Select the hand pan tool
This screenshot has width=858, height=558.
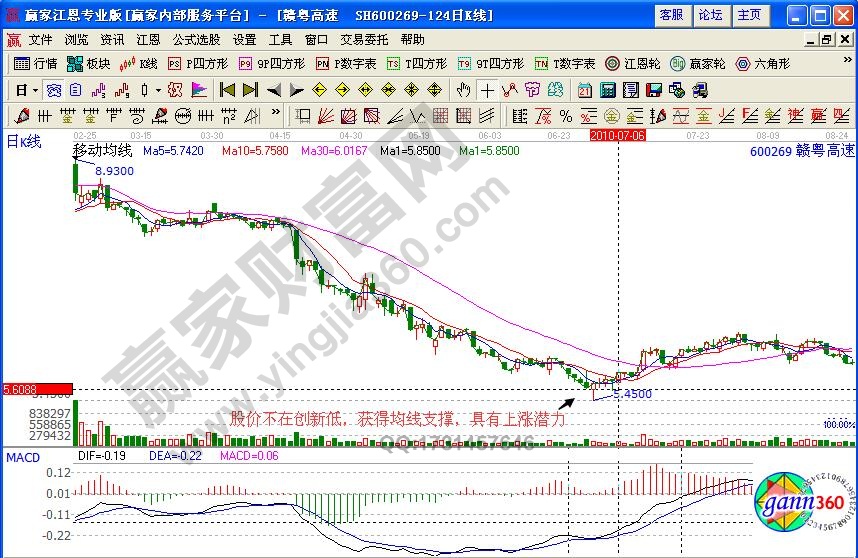click(x=463, y=90)
